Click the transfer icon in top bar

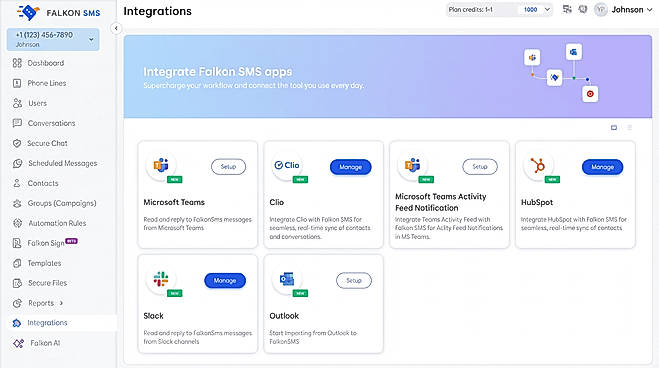[x=567, y=9]
